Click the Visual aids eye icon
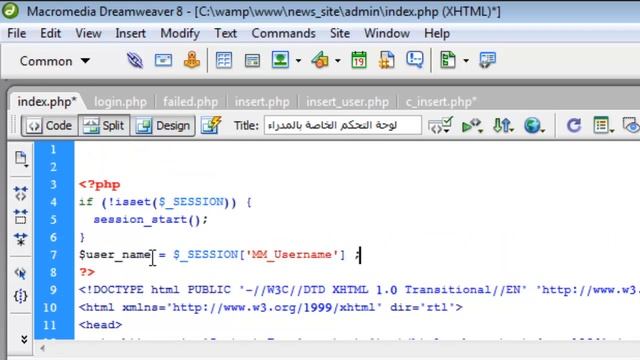Image resolution: width=640 pixels, height=360 pixels. 631,126
